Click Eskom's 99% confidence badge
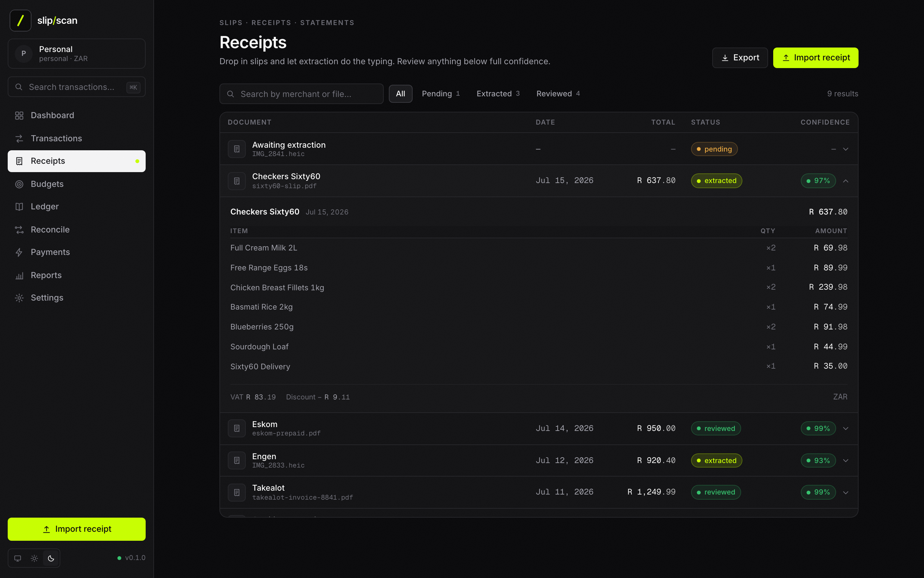The image size is (924, 578). [x=818, y=429]
